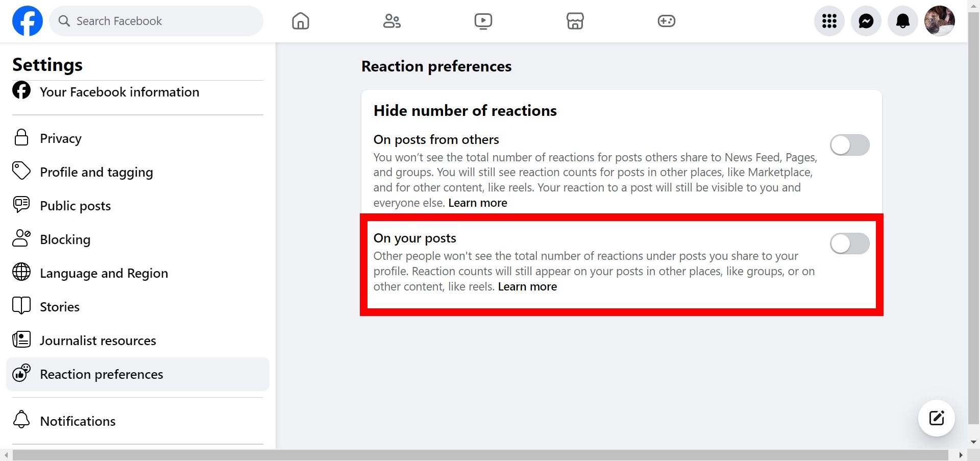
Task: Open Learn more under On your posts
Action: click(x=527, y=286)
